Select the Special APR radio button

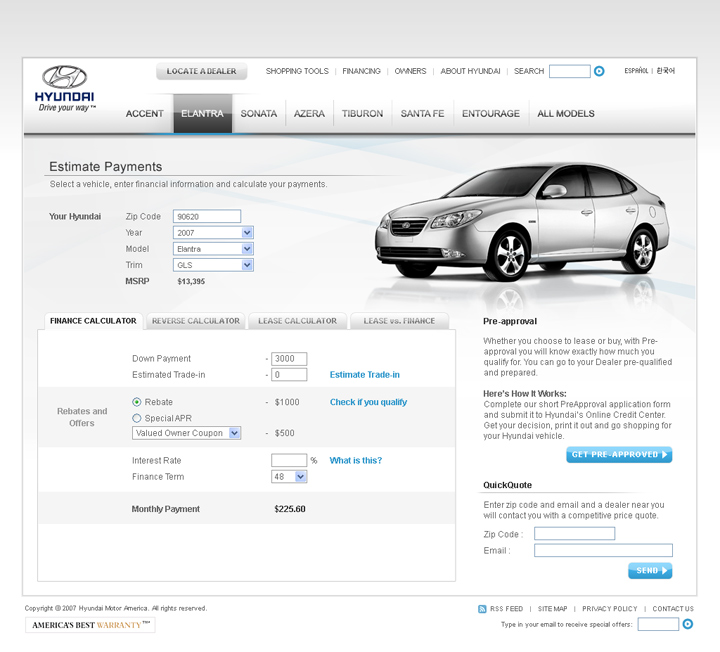tap(137, 418)
